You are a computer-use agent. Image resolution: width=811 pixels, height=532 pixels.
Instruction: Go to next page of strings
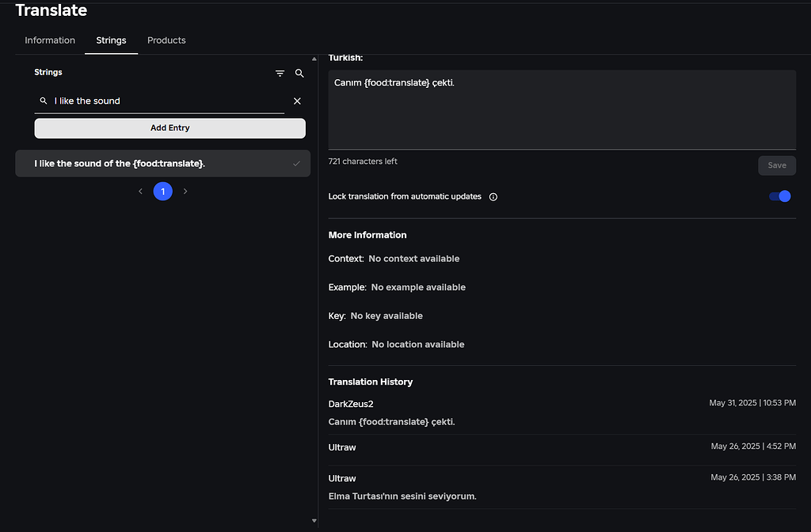(185, 192)
